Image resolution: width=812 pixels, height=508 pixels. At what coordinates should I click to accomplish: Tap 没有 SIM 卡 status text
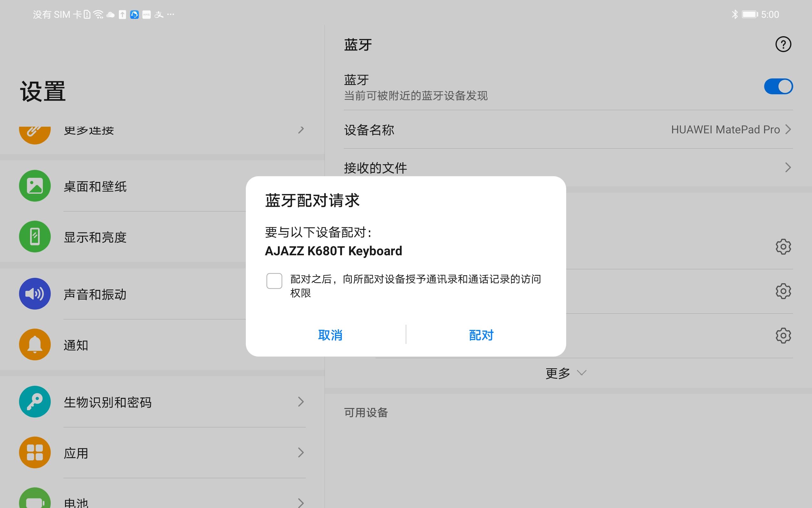coord(57,15)
